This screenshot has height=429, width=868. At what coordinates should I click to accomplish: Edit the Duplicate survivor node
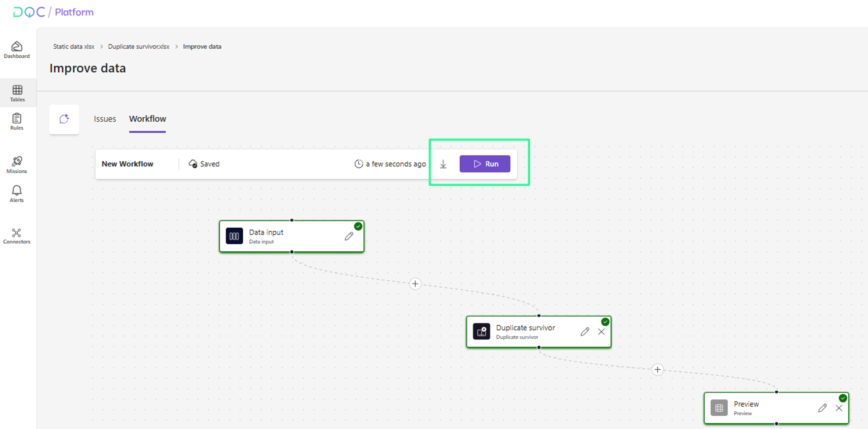(x=585, y=332)
